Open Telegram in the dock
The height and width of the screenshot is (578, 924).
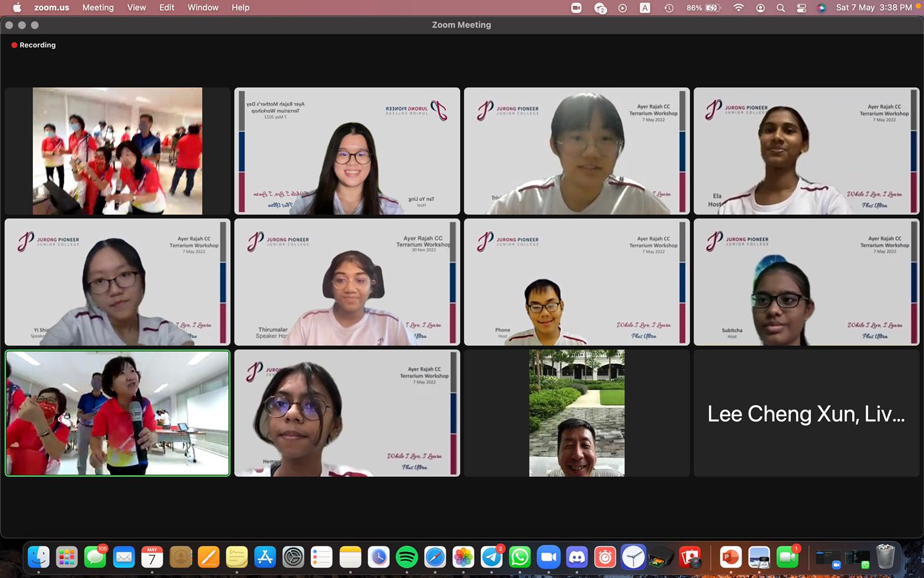pyautogui.click(x=491, y=557)
